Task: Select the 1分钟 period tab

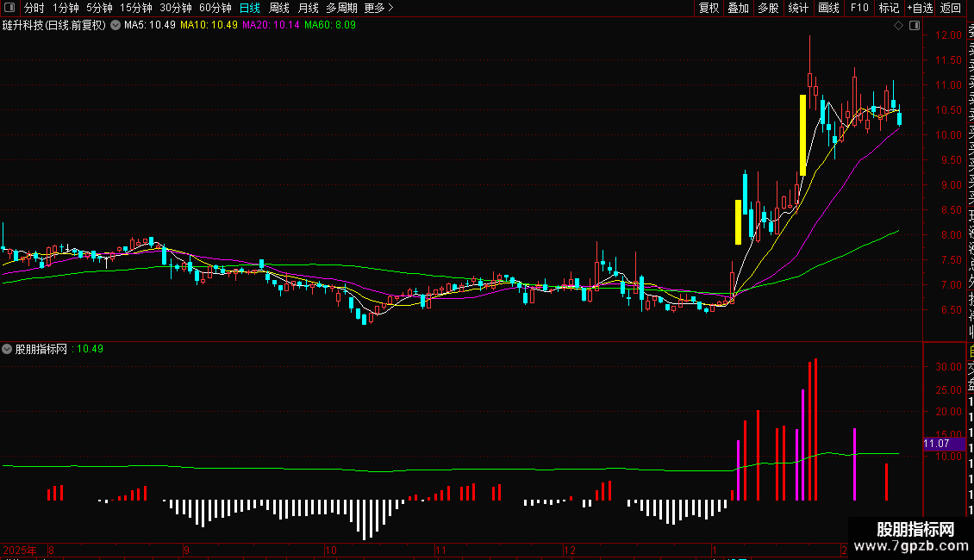Action: 66,8
